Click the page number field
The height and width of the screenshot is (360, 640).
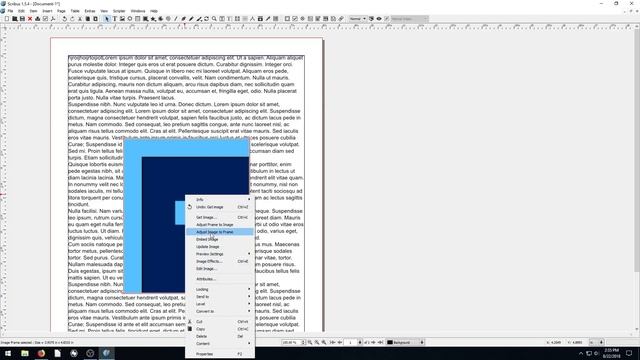click(351, 342)
